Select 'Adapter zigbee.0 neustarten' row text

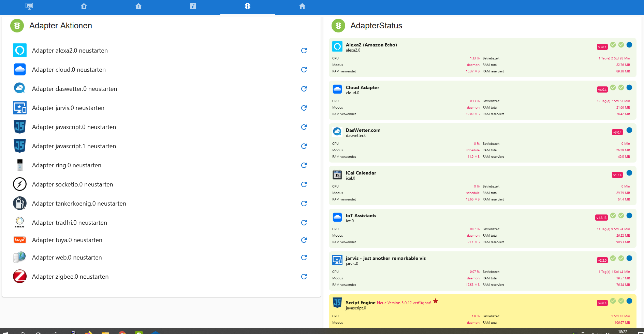coord(70,277)
